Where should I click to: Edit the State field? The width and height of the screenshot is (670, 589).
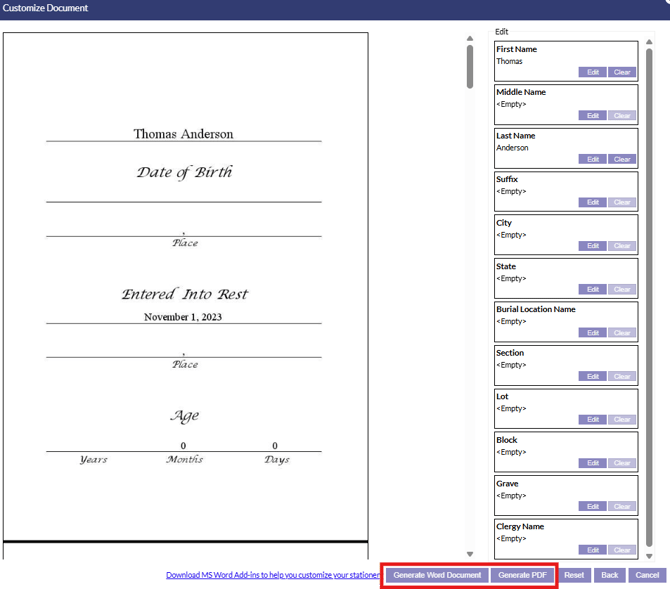pyautogui.click(x=592, y=289)
